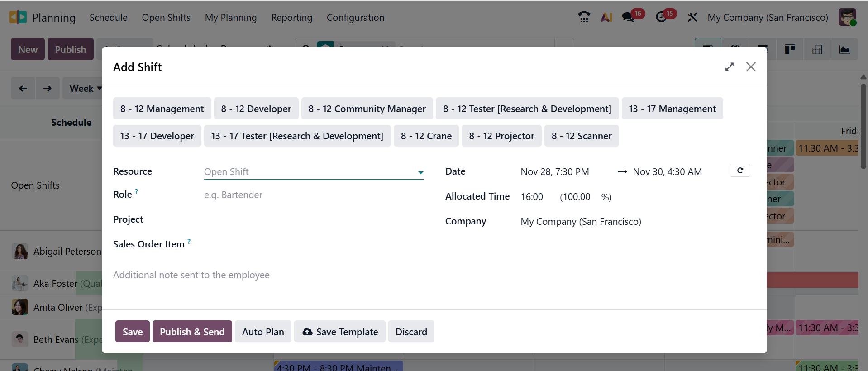This screenshot has height=371, width=868.
Task: Open the conversations icon with 16 badge
Action: click(629, 17)
